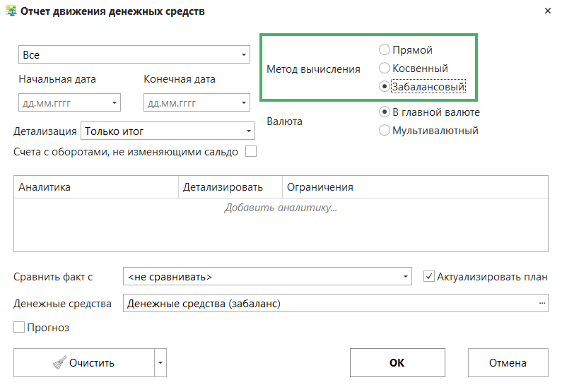Expand the Очистить button arrow menu
This screenshot has height=392, width=562.
tap(161, 363)
